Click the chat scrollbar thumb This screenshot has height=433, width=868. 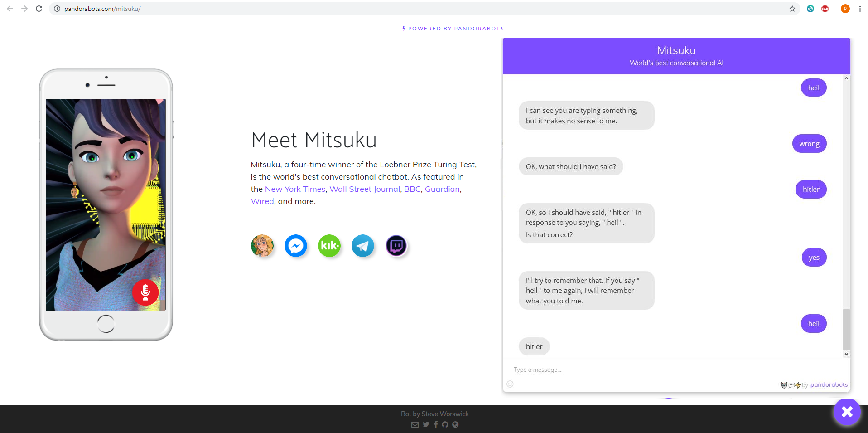coord(846,330)
